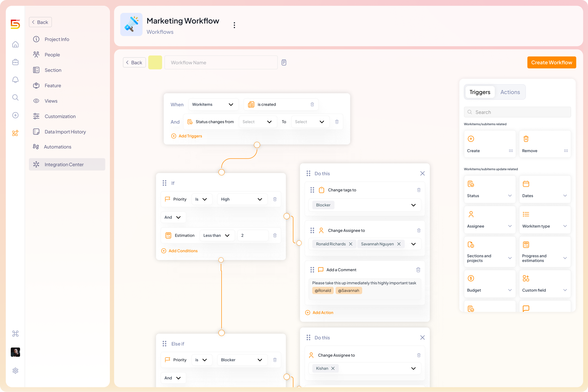
Task: Open the orange AI sparkle icon in left rail
Action: 15,133
